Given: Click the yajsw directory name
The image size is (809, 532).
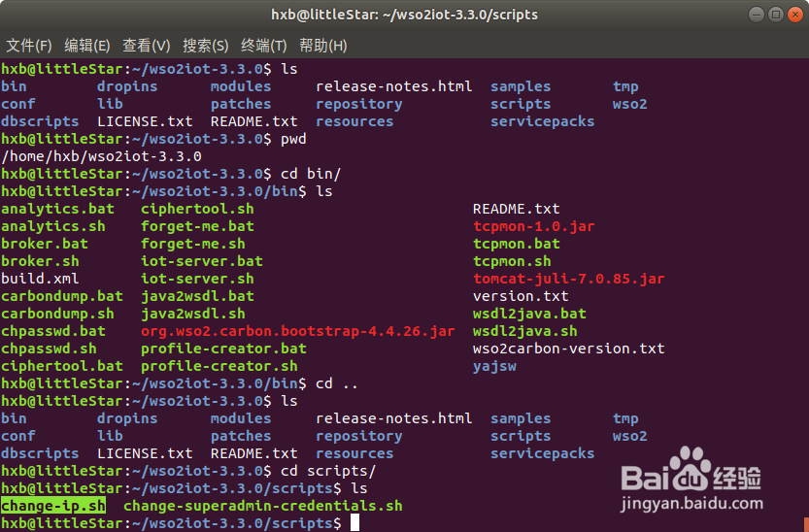Looking at the screenshot, I should 494,367.
